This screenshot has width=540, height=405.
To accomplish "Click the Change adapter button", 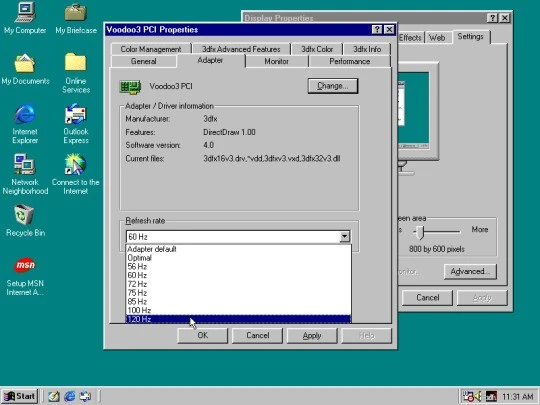I will tap(333, 86).
